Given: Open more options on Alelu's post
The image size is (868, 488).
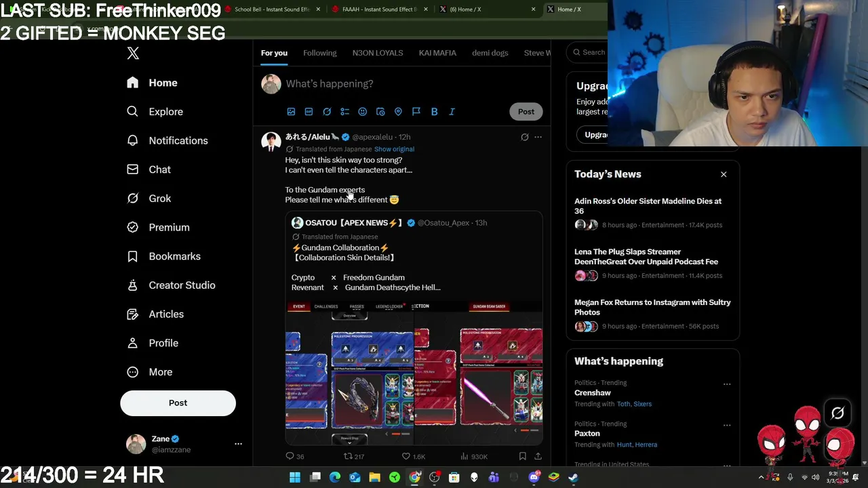Looking at the screenshot, I should coord(538,138).
